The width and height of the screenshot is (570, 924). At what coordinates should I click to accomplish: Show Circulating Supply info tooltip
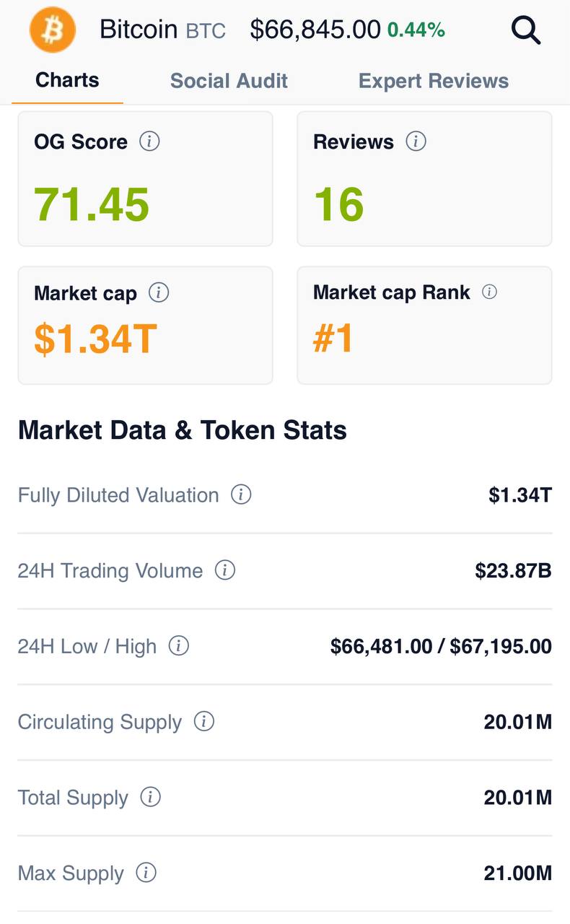point(204,721)
